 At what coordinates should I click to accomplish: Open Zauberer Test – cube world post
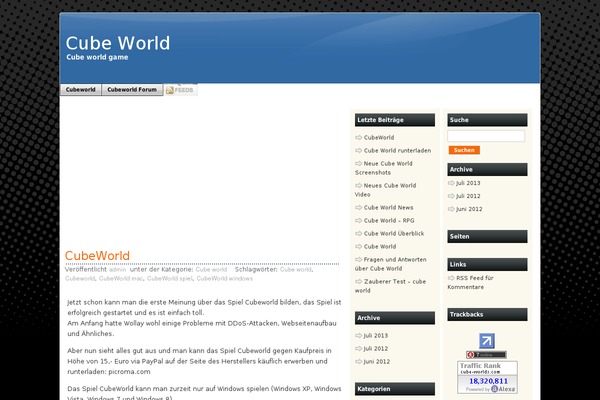click(x=390, y=286)
